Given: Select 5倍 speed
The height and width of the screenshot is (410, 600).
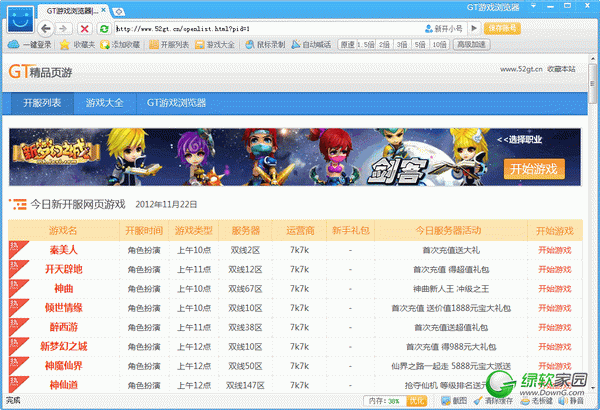Looking at the screenshot, I should [x=420, y=45].
